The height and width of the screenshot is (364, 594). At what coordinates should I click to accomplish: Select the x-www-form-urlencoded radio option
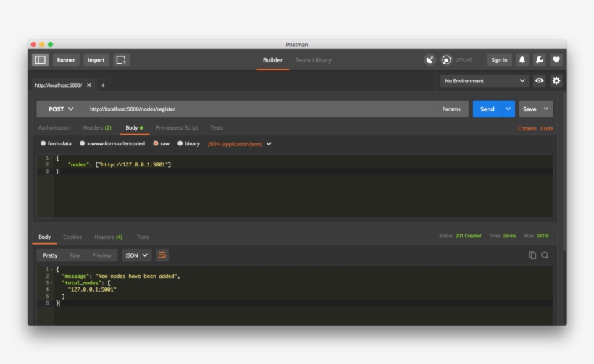82,143
